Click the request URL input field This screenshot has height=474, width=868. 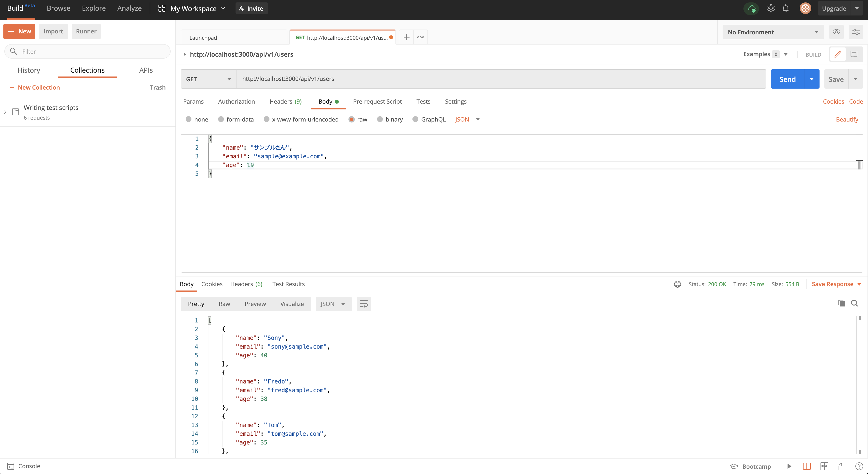coord(501,79)
